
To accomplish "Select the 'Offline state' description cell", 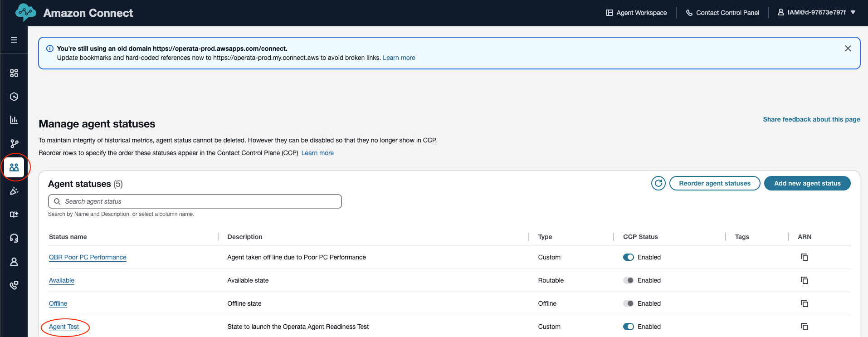I will [x=244, y=303].
